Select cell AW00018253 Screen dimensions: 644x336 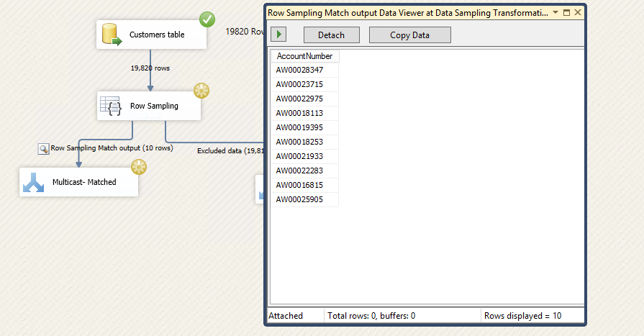click(305, 142)
